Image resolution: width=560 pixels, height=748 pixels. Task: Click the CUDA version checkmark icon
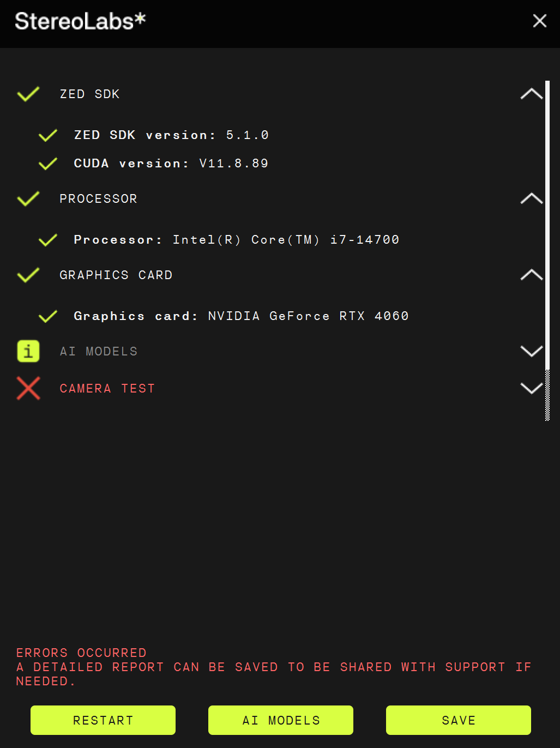(x=48, y=164)
